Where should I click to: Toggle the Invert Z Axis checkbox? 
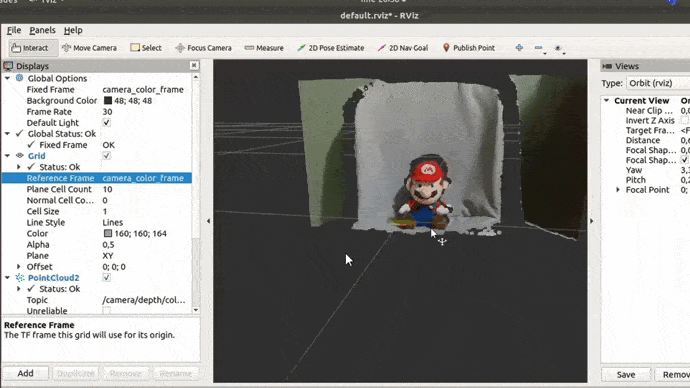[x=685, y=120]
